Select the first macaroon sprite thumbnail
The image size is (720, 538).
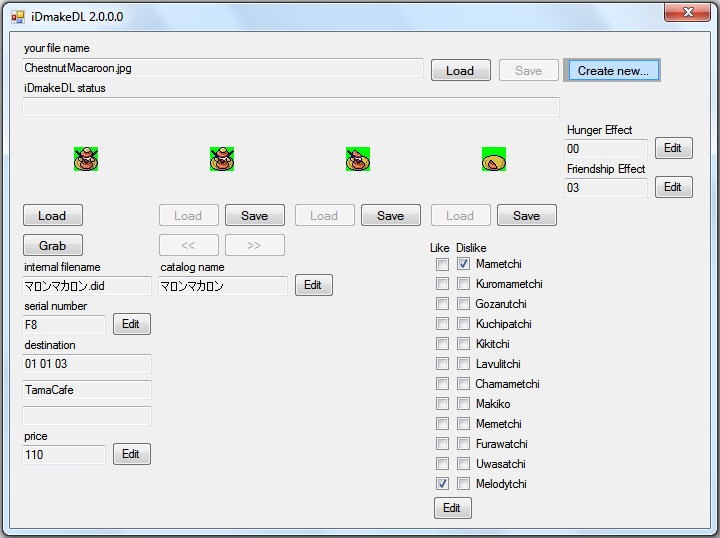pyautogui.click(x=86, y=159)
